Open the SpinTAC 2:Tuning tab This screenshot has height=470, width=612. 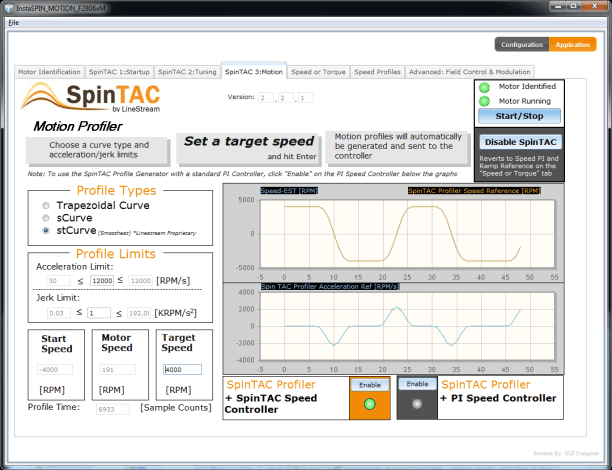(x=187, y=72)
